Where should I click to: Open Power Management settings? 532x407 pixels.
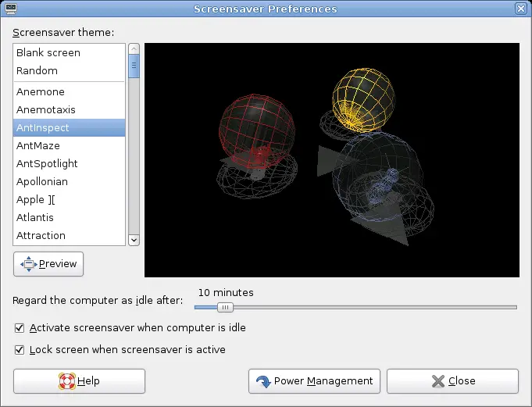(x=314, y=381)
